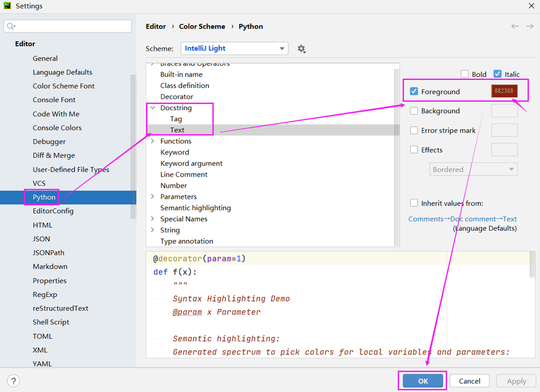Uncheck the Italic checkbox

(x=498, y=74)
